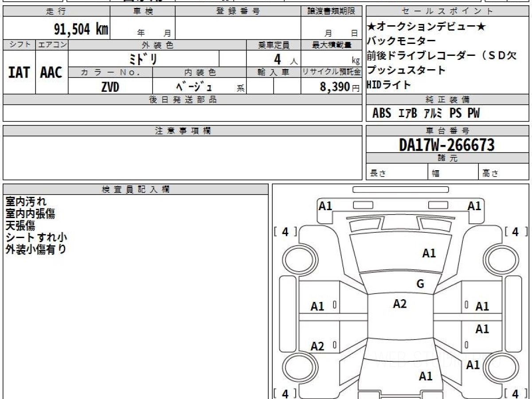The height and width of the screenshot is (399, 532).
Task: Select the PS equipment label
Action: point(455,113)
